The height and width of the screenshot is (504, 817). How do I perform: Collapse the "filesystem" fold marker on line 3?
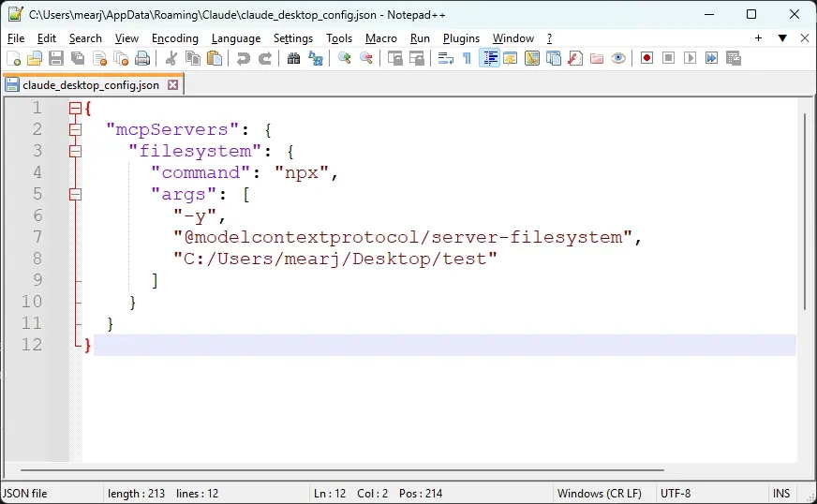click(x=76, y=151)
